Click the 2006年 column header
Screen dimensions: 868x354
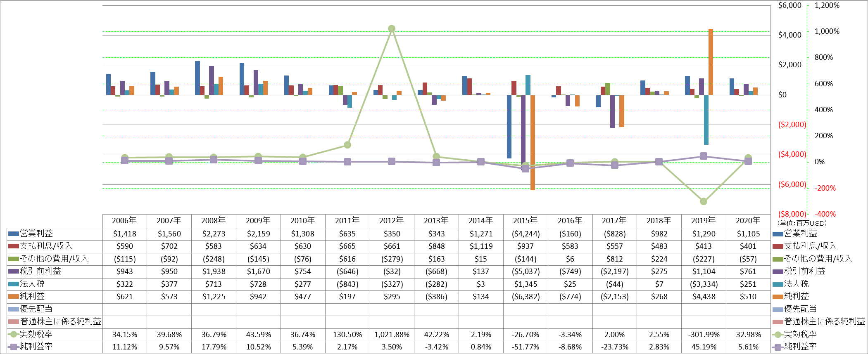coord(124,221)
